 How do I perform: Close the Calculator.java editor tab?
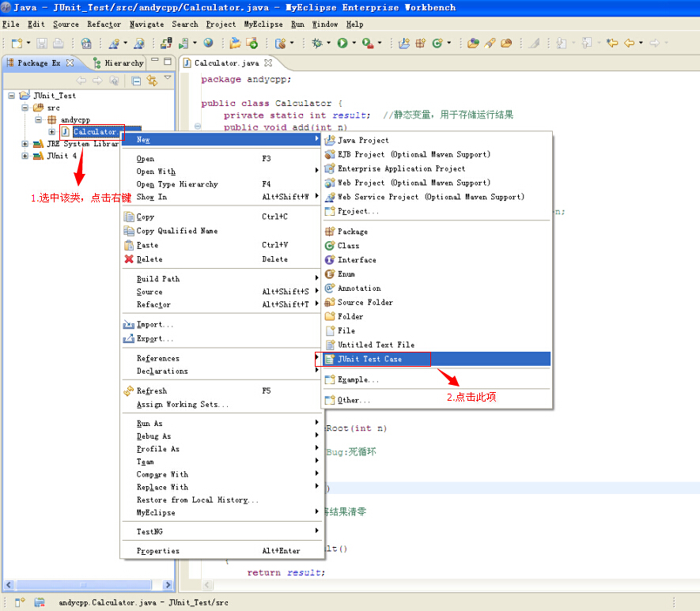[x=268, y=63]
